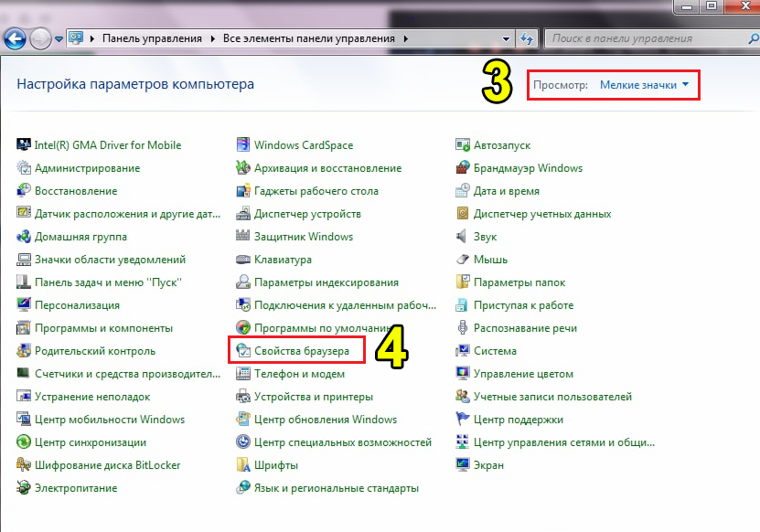
Task: Click the Устройства и принтеры icon
Action: (243, 397)
